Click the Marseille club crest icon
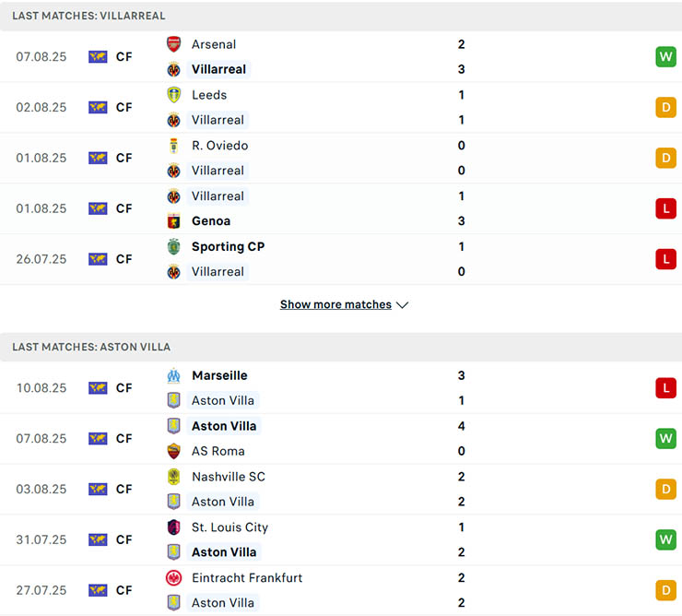682x616 pixels. tap(173, 375)
